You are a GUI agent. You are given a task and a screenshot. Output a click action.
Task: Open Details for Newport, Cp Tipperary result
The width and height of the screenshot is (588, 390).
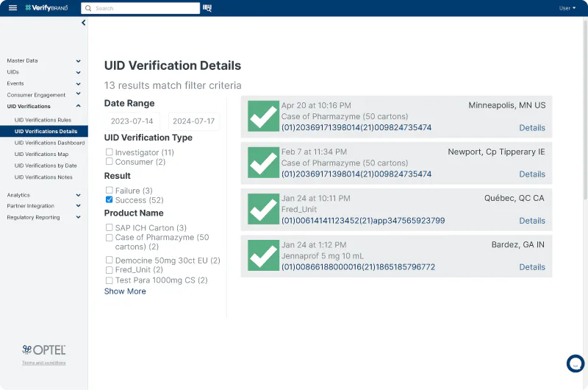(531, 174)
